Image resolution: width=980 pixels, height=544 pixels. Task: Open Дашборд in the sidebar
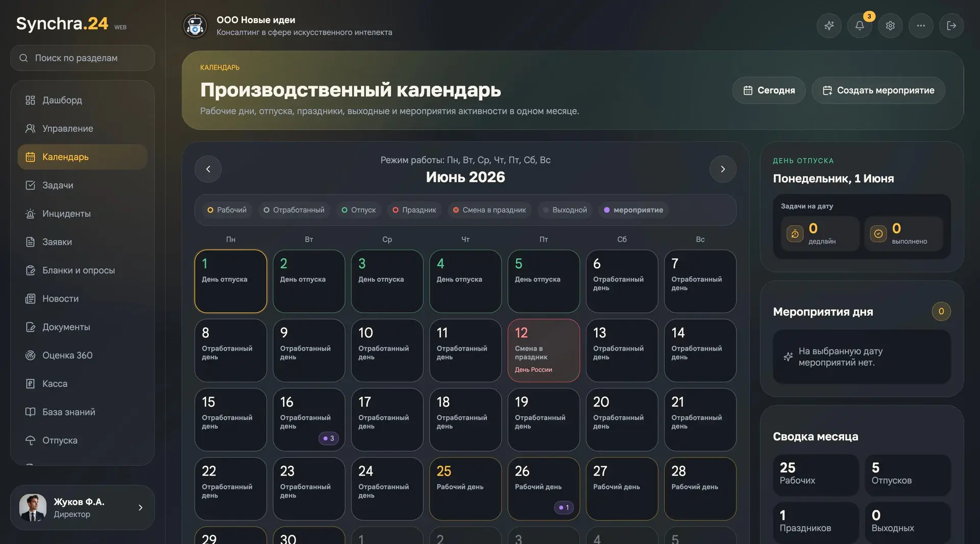(x=83, y=100)
